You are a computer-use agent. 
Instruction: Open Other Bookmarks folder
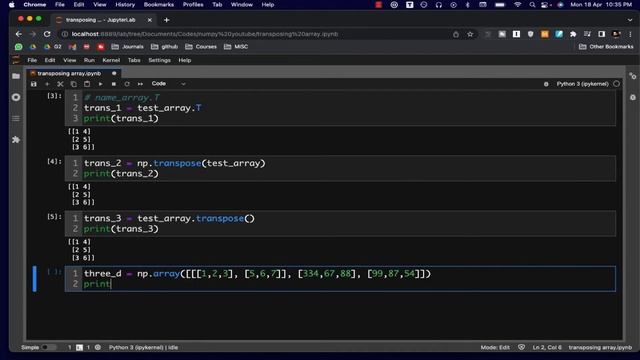point(606,47)
